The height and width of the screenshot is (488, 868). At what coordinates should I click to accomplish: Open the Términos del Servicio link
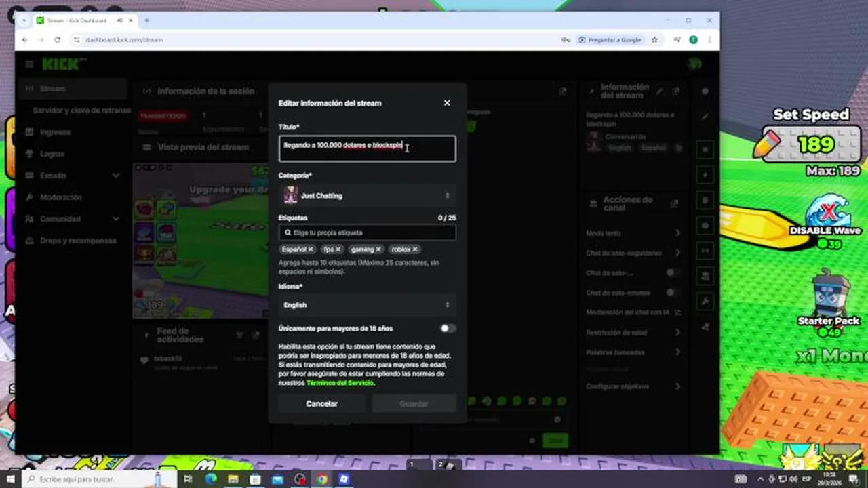pyautogui.click(x=340, y=383)
